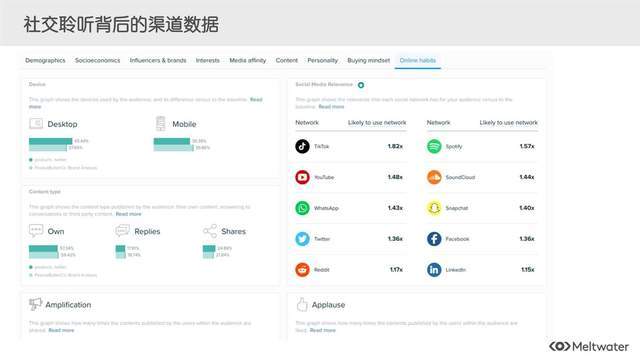Image resolution: width=640 pixels, height=360 pixels.
Task: Click the Own speech bubble icon
Action: [x=36, y=231]
